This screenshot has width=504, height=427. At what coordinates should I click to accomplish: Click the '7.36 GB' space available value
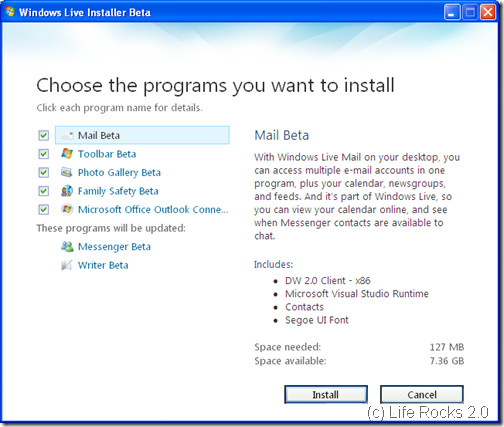click(447, 361)
